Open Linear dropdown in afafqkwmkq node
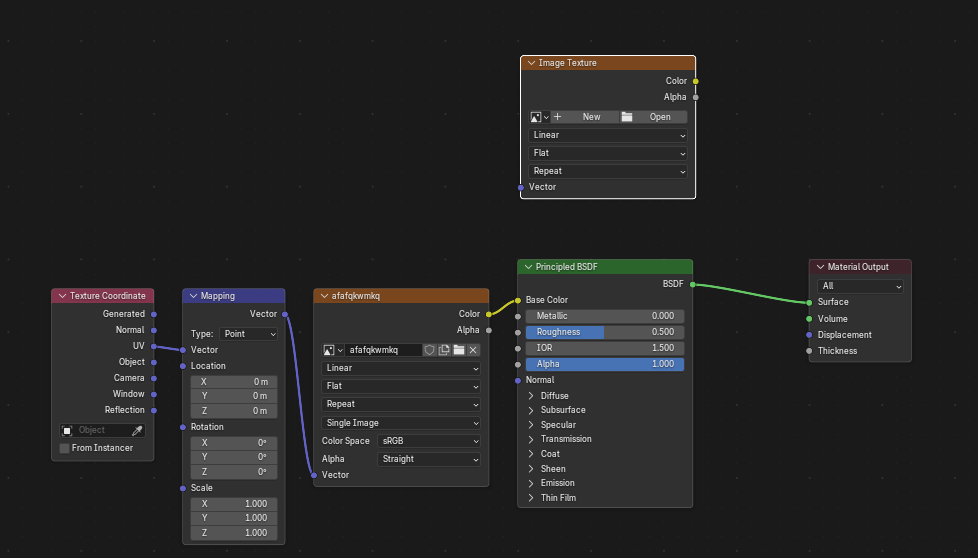Image resolution: width=978 pixels, height=558 pixels. pos(401,368)
